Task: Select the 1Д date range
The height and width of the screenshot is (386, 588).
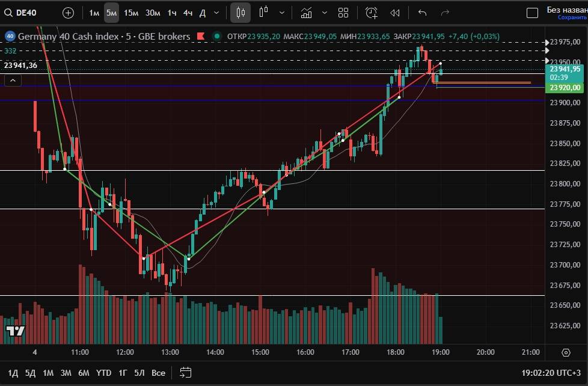Action: point(13,373)
